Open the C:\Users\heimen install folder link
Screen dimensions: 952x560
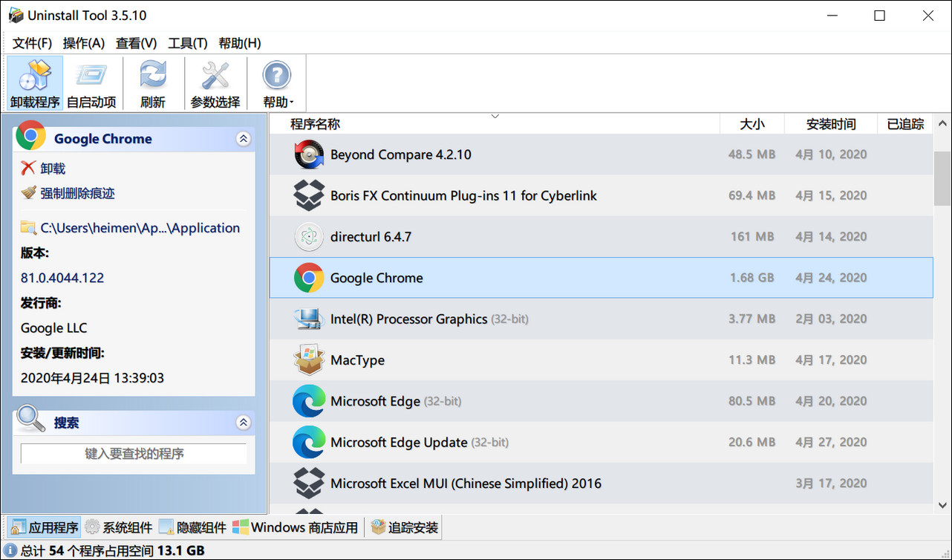(x=140, y=228)
